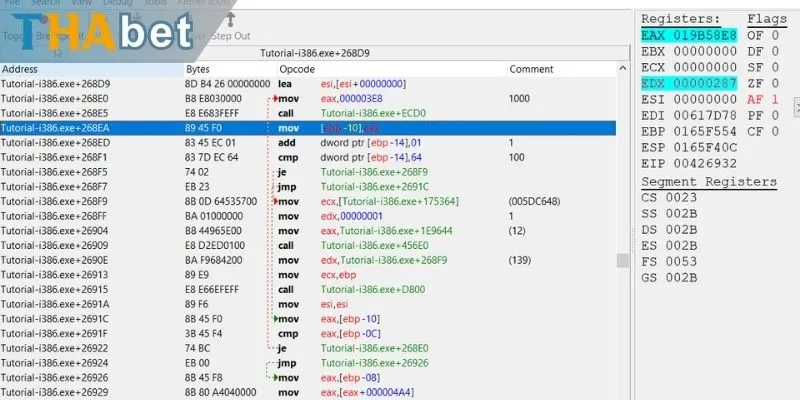Expand the side panel arrow beside Flags
Screen dimensions: 800x400
pos(796,105)
